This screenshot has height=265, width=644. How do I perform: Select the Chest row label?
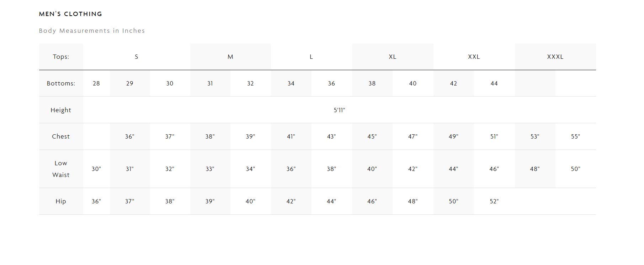coord(61,136)
